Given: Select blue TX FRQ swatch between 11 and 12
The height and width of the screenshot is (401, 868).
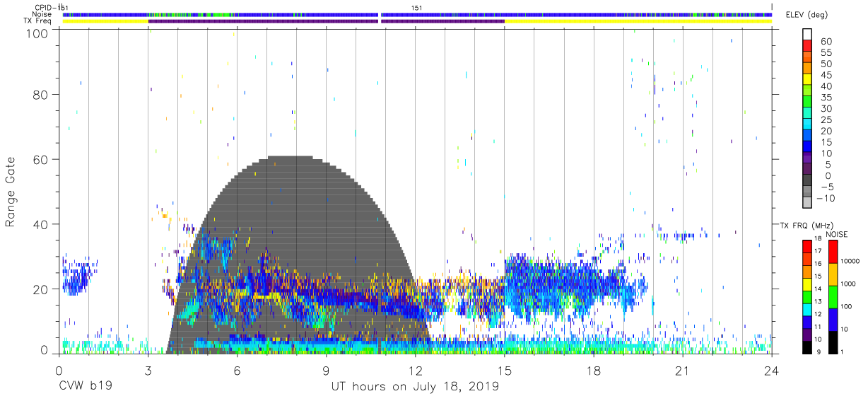Looking at the screenshot, I should point(807,320).
